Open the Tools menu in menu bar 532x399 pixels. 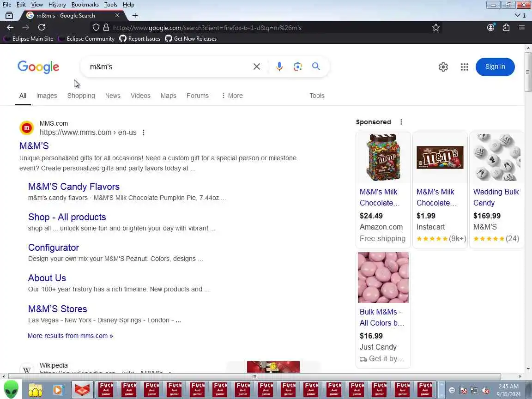tap(111, 5)
